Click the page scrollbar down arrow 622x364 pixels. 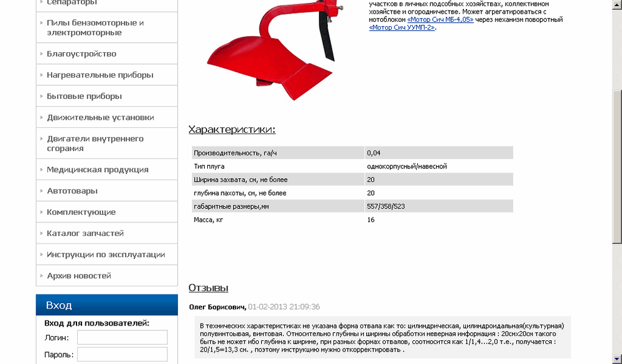(617, 358)
